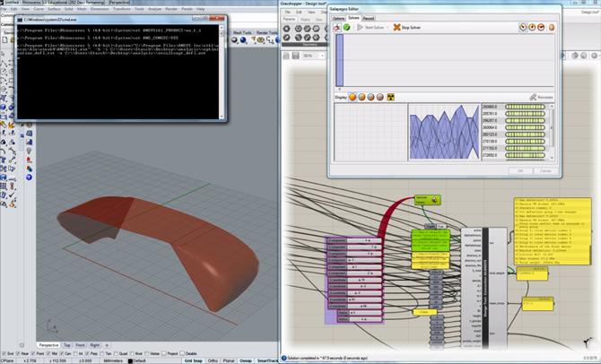Screen dimensions: 601x364
Task: Toggle the End osnap checkbox
Action: (x=4, y=353)
